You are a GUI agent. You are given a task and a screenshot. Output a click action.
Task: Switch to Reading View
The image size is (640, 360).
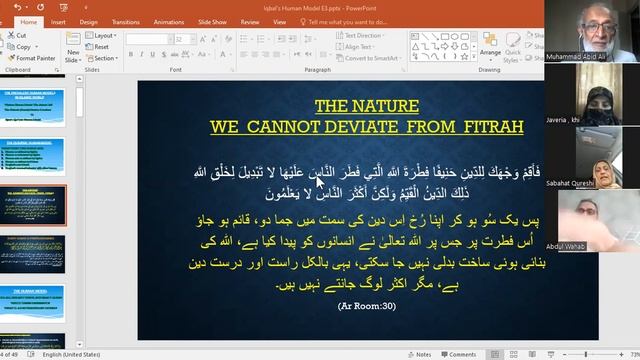point(532,354)
